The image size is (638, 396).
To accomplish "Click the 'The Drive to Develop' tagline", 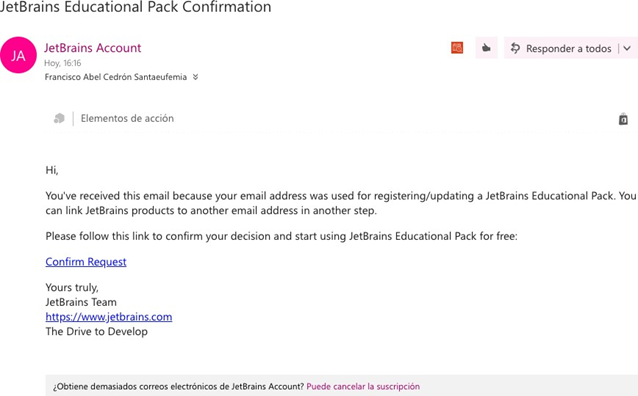I will (96, 331).
